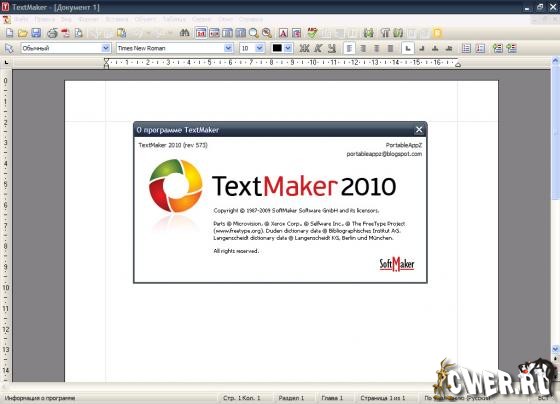This screenshot has height=404, width=560.
Task: Click the vertical scrollbar down arrow
Action: (x=555, y=349)
